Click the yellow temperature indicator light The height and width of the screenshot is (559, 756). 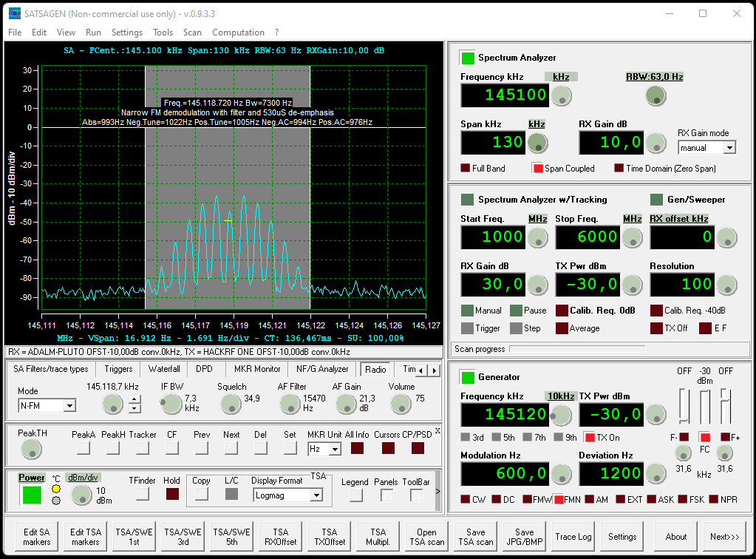(56, 489)
